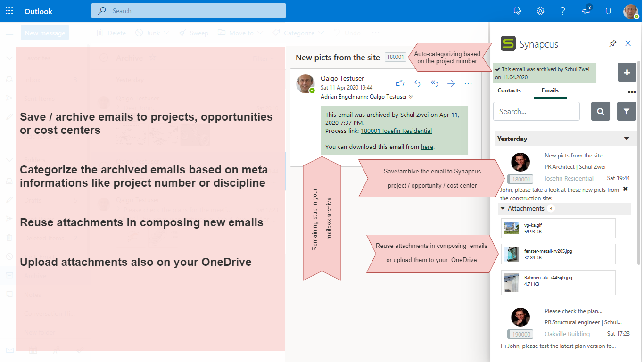The image size is (644, 362).
Task: Pin the Synapcus pane
Action: (612, 43)
